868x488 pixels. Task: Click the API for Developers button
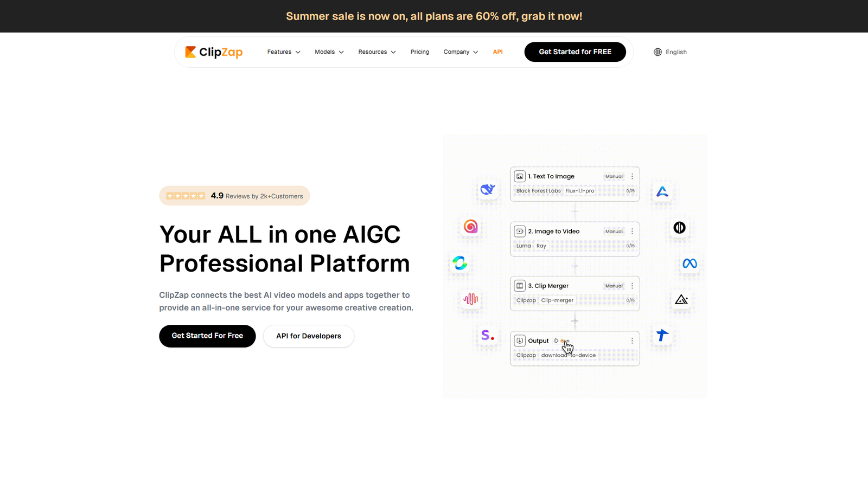click(308, 336)
